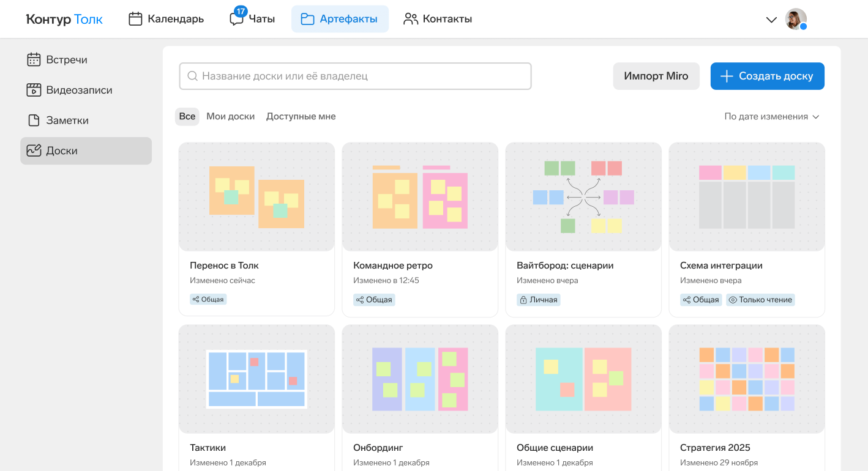
Task: Click the Стратегия 2025 board title
Action: pyautogui.click(x=715, y=448)
